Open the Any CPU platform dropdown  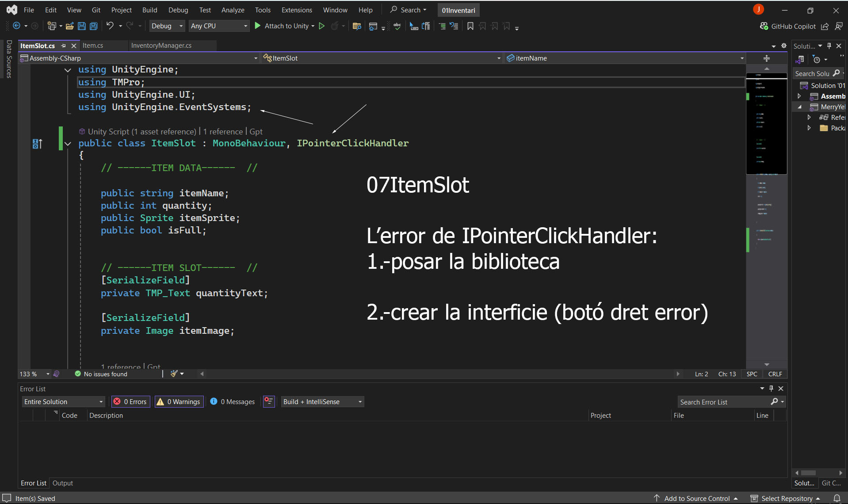(x=219, y=26)
